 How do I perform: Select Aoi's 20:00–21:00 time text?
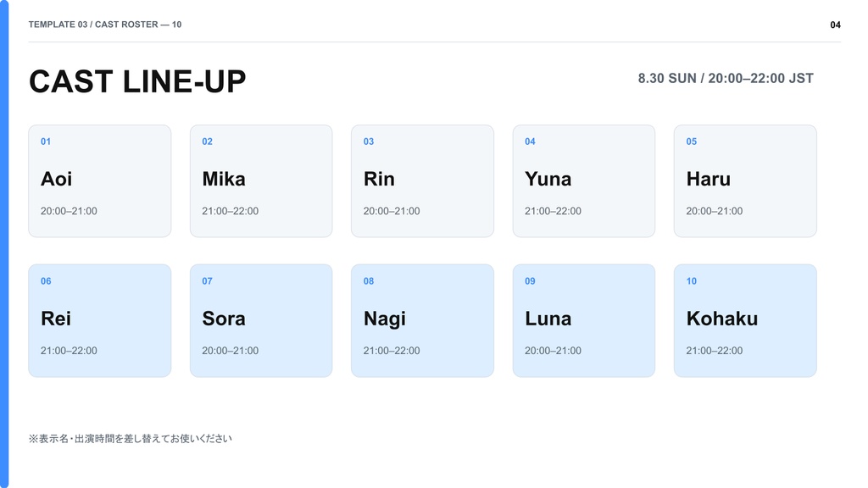tap(69, 211)
